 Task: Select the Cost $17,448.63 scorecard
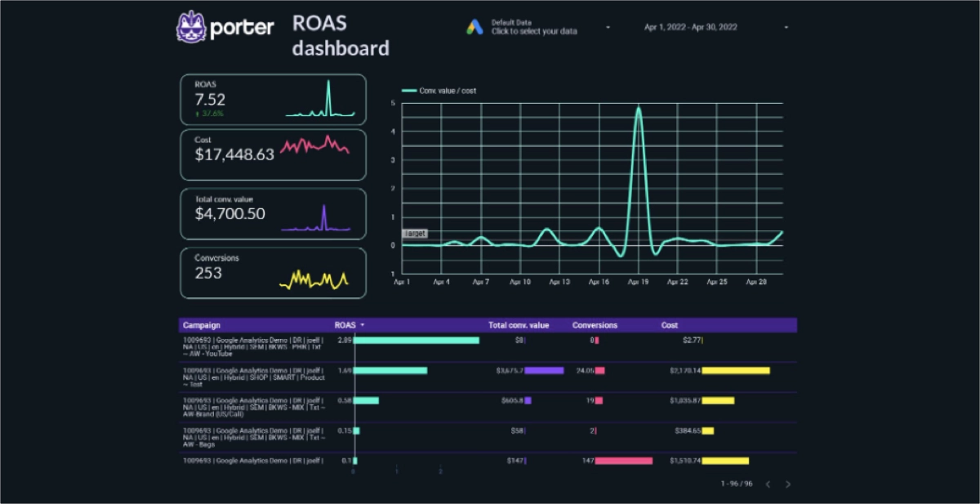tap(273, 154)
